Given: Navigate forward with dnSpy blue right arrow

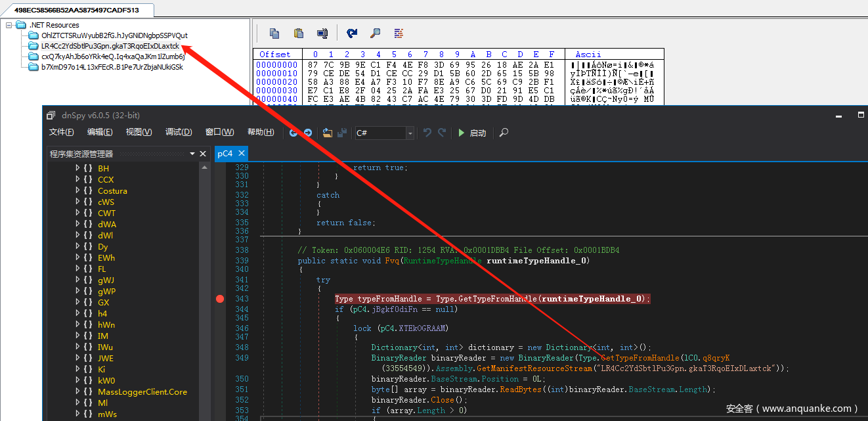Looking at the screenshot, I should (307, 133).
